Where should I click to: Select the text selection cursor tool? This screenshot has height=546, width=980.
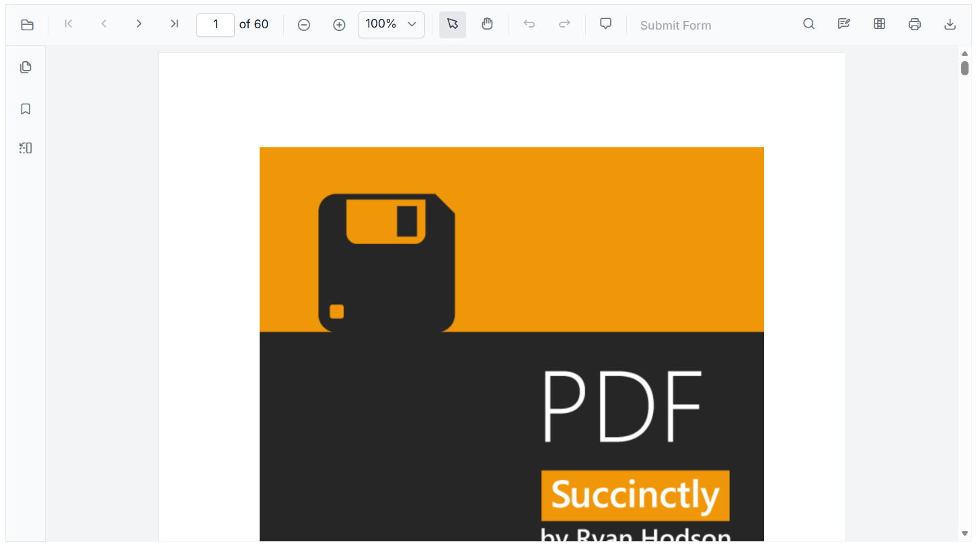click(x=453, y=25)
